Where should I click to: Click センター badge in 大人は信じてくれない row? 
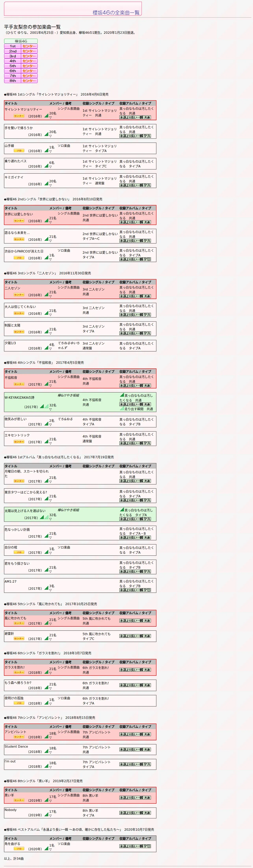tap(19, 313)
